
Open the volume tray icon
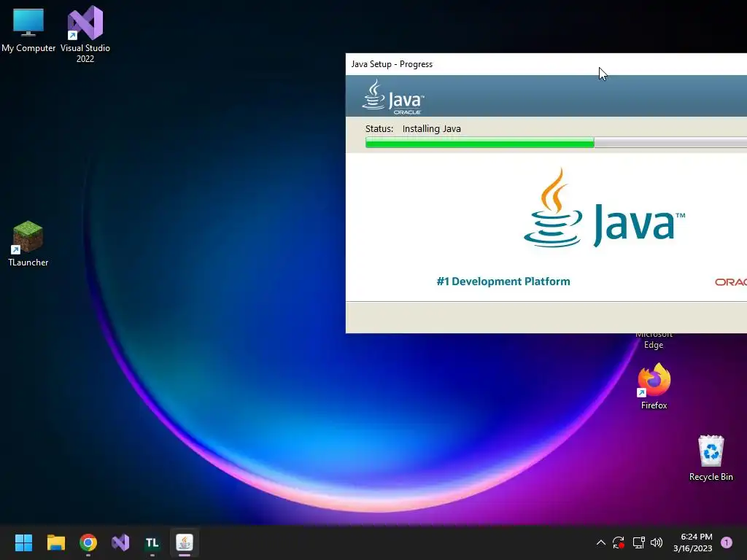tap(657, 542)
